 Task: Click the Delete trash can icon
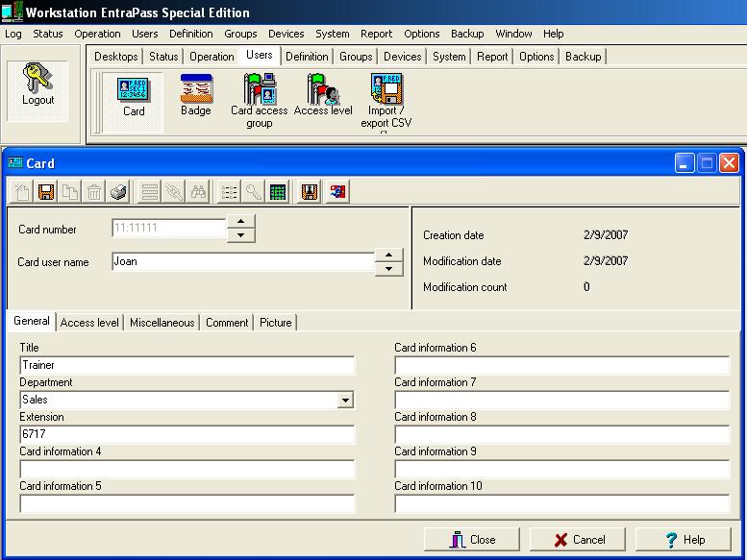point(94,192)
